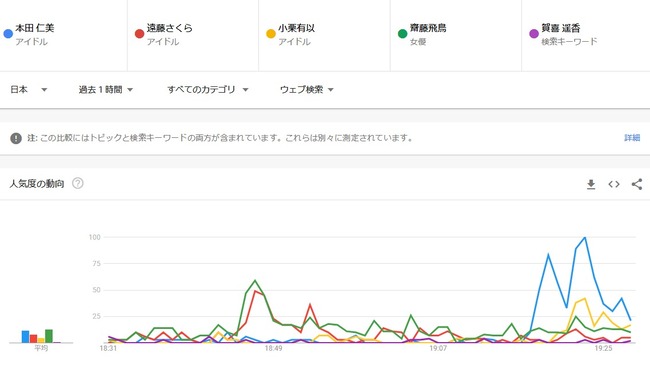Open help icon next to 人気度の動向
650x389 pixels.
tap(78, 183)
